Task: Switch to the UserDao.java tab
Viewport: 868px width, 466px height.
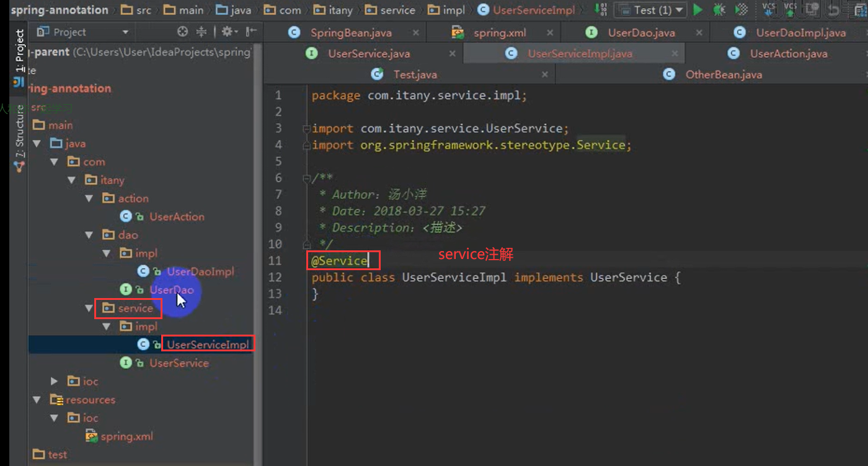Action: 642,33
